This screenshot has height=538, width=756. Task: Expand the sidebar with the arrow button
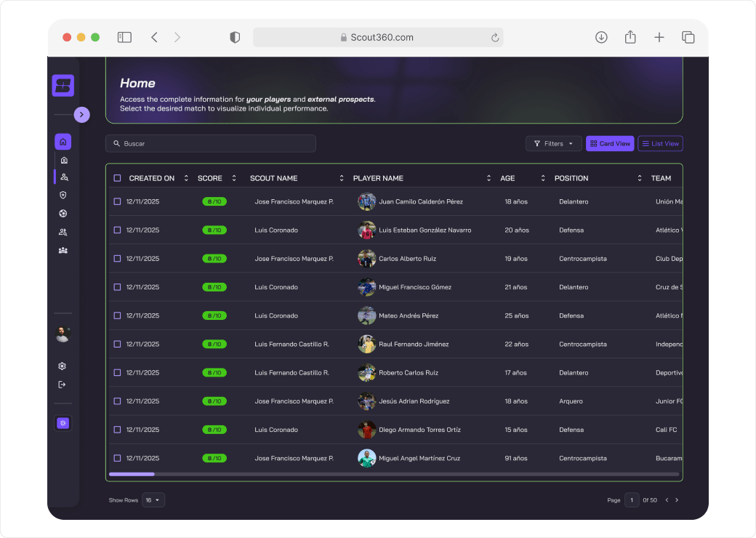point(81,115)
